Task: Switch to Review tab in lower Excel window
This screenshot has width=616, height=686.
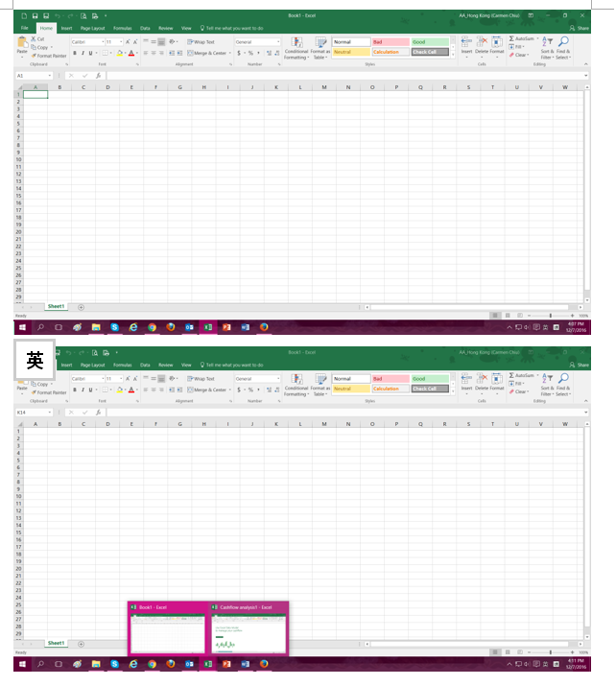Action: (165, 365)
